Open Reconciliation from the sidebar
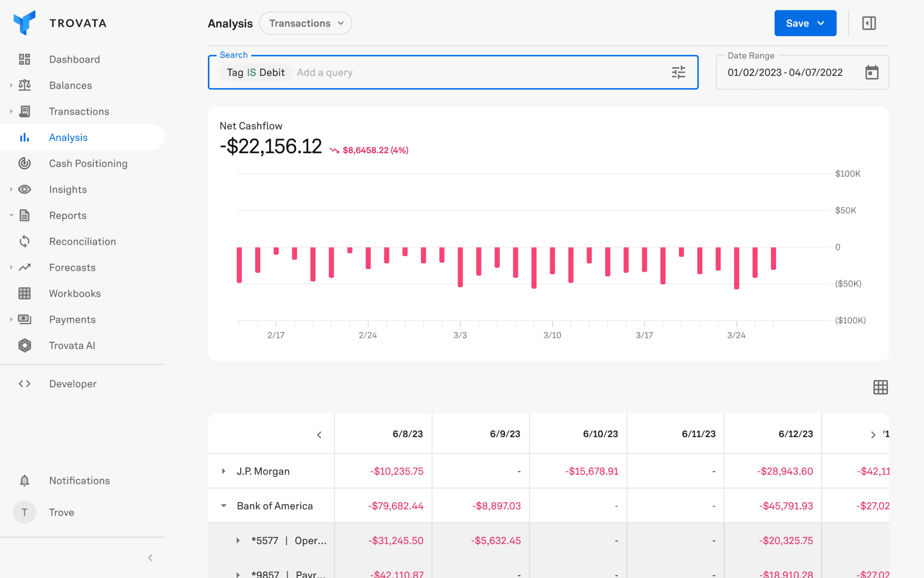This screenshot has width=924, height=578. [83, 241]
